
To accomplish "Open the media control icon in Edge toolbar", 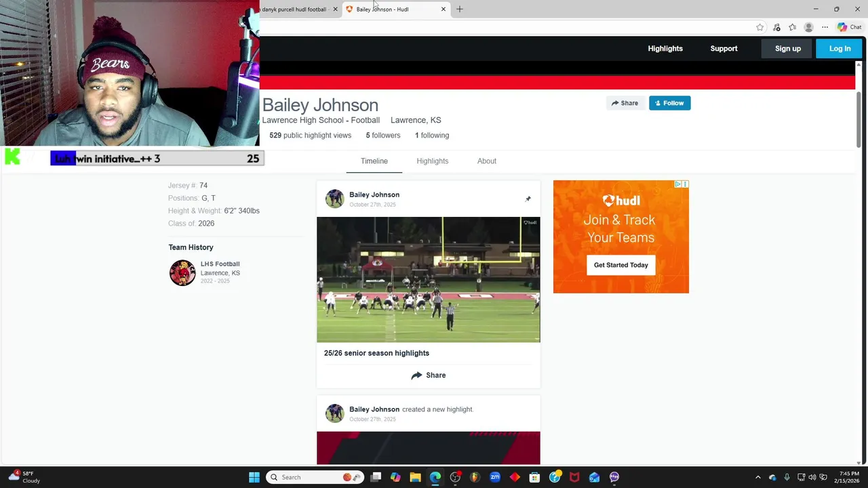I will [776, 27].
